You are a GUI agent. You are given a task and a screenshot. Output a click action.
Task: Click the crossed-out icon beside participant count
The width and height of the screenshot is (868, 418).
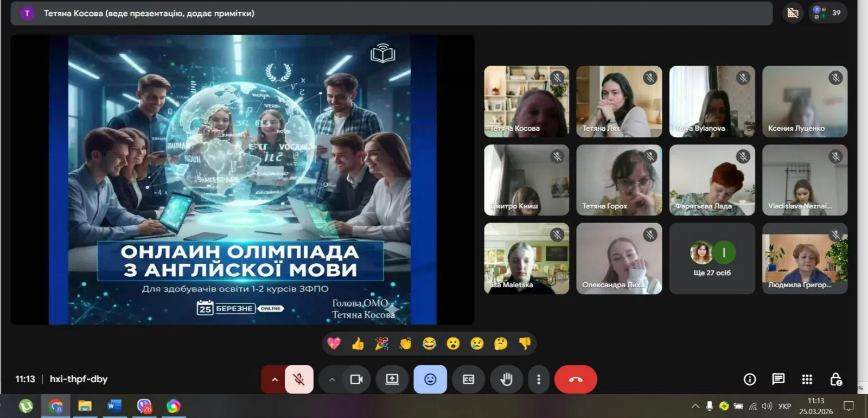[793, 13]
